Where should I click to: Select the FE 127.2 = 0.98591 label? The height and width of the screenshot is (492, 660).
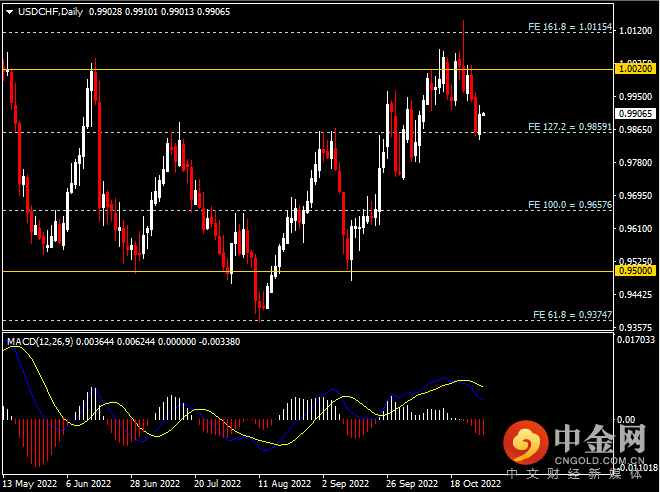coord(570,127)
